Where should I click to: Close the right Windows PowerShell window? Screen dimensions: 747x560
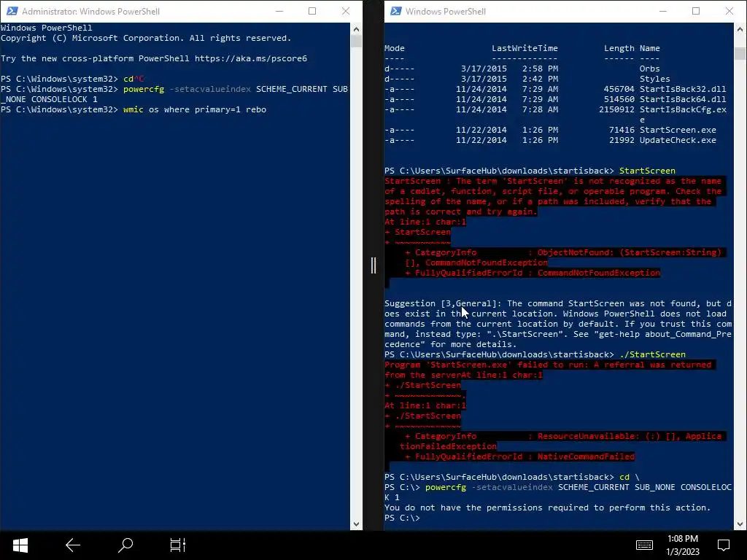729,11
